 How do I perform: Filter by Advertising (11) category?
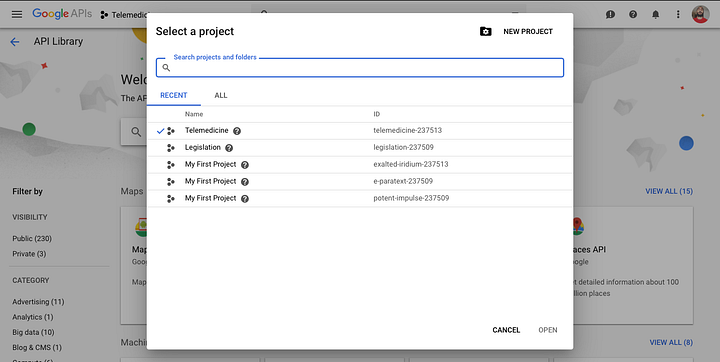point(38,302)
